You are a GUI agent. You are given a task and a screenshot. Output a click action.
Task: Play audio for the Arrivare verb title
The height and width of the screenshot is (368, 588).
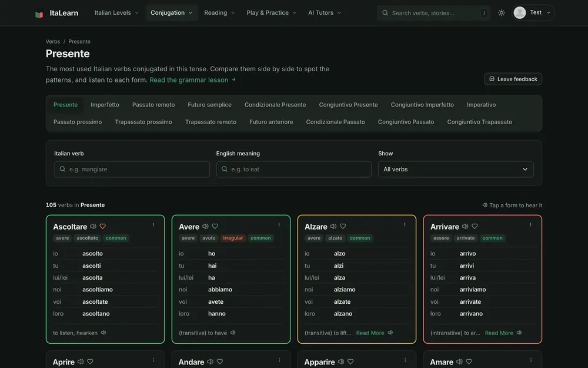465,227
